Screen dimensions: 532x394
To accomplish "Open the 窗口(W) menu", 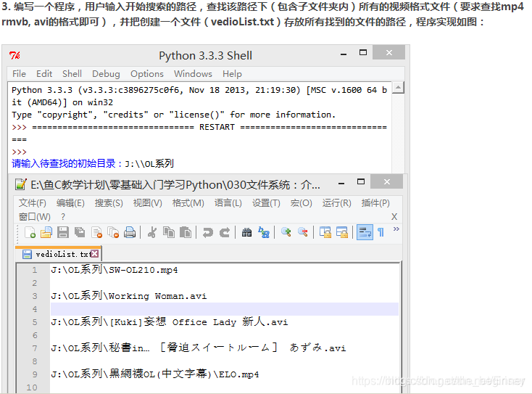I will click(35, 217).
